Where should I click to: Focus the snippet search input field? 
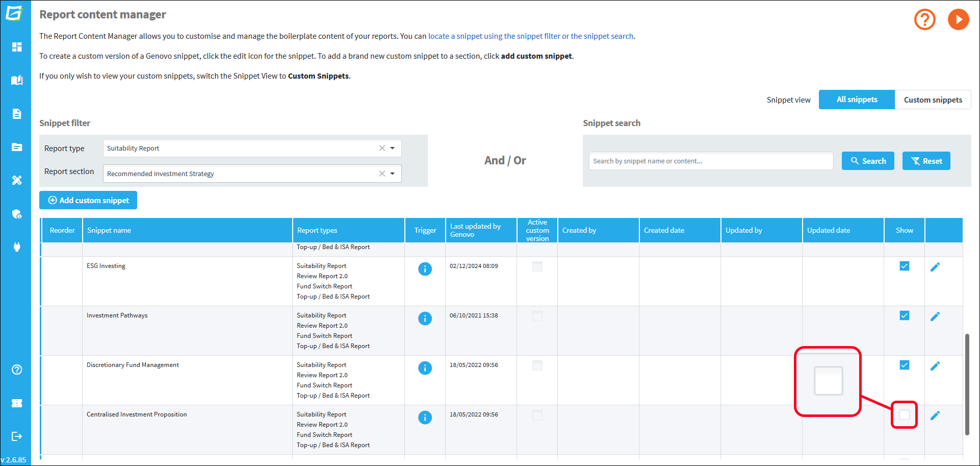[711, 161]
